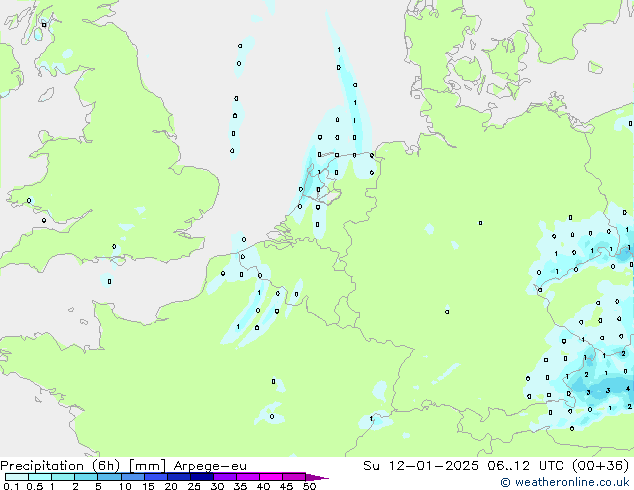Click the '50' legend scale label
Screen dimensions: 634x490
[309, 486]
